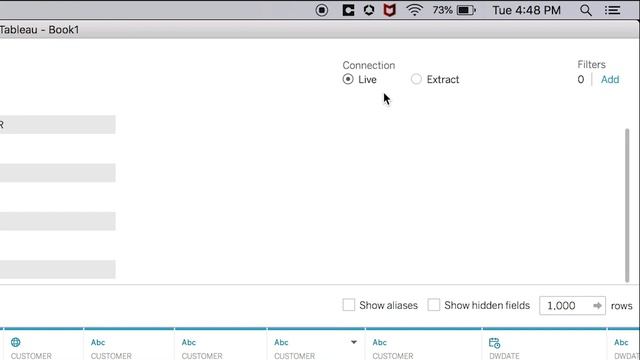
Task: Click the hexagon icon in the menu bar
Action: click(369, 10)
